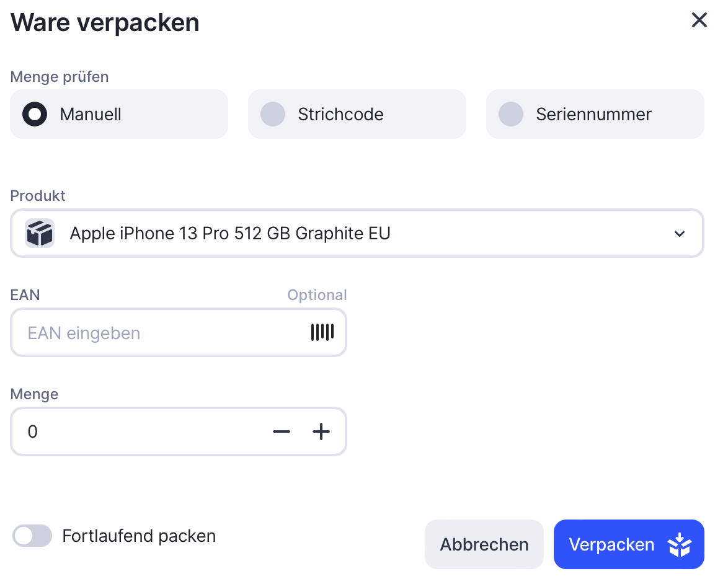Image resolution: width=728 pixels, height=584 pixels.
Task: Close the Ware verpacken dialog
Action: click(699, 20)
